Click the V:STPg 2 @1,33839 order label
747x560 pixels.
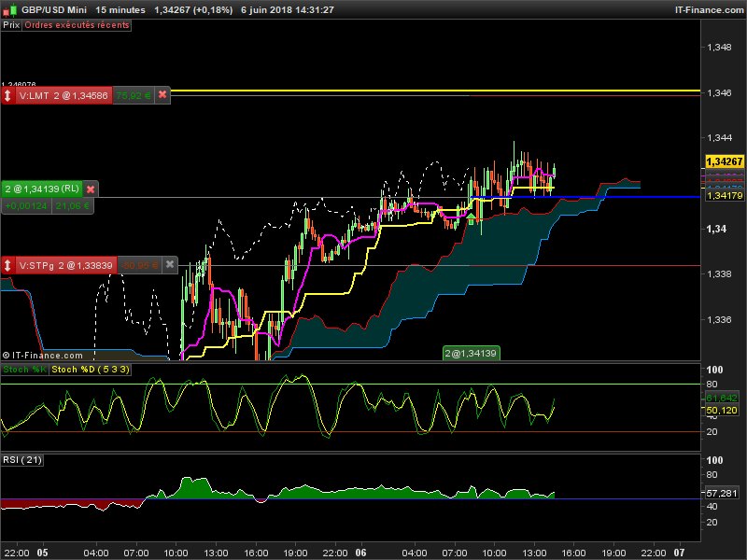65,265
